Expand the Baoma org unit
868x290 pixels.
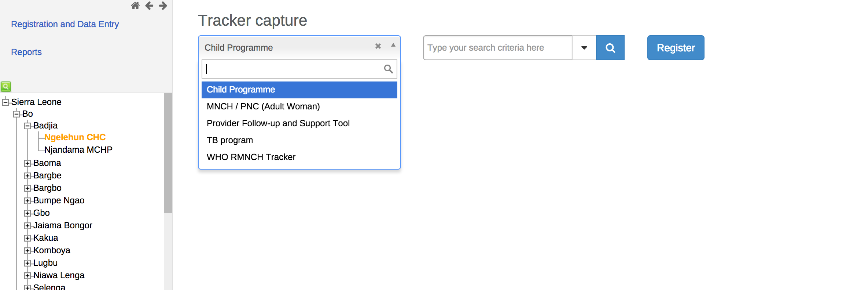(27, 163)
